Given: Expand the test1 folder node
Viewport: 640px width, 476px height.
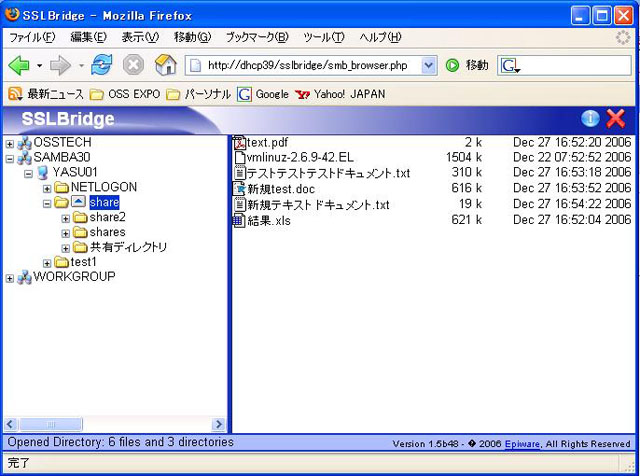Looking at the screenshot, I should 47,263.
